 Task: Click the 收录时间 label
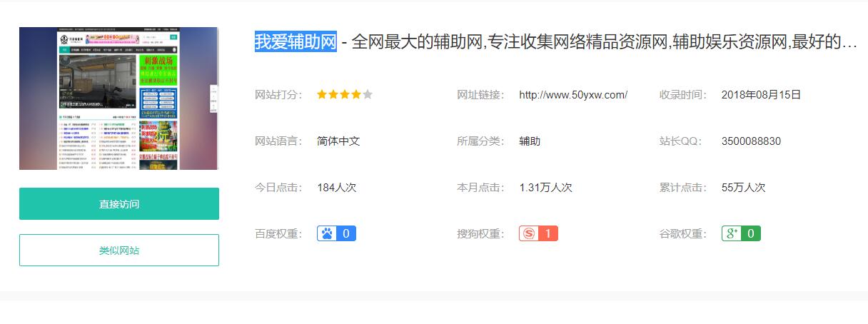click(684, 95)
